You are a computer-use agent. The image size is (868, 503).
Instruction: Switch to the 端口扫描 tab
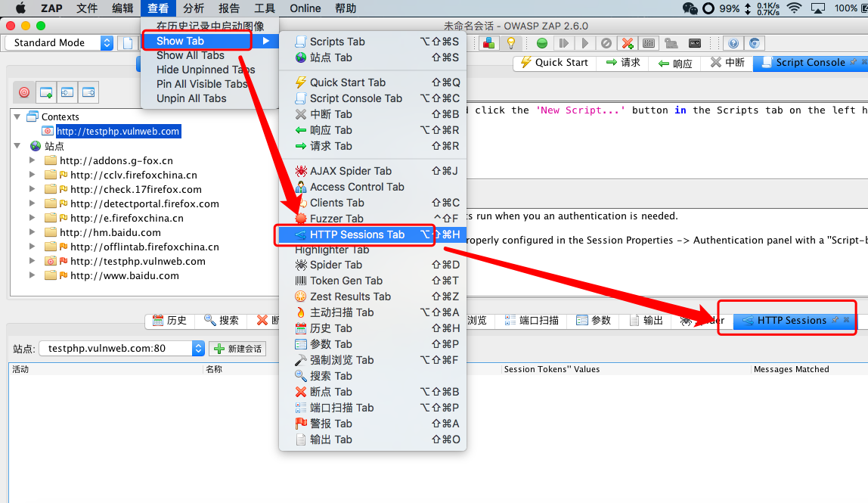coord(532,320)
